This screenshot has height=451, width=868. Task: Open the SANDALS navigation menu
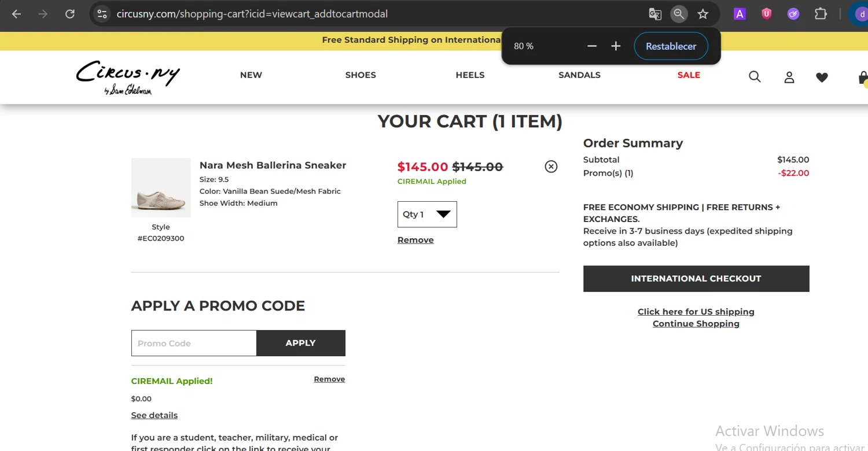pos(579,75)
